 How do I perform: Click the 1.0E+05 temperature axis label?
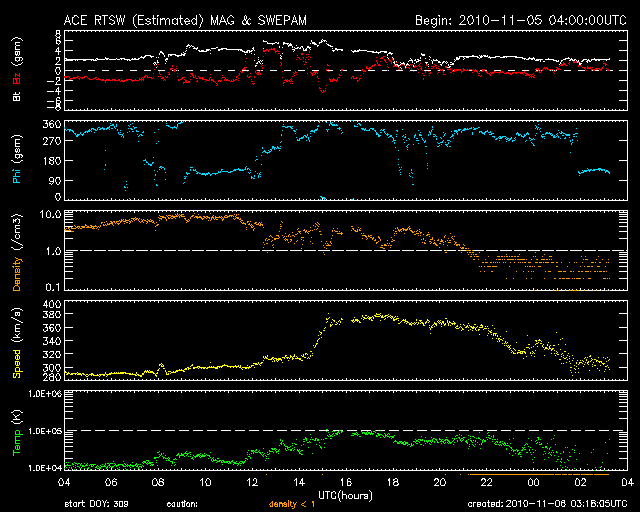click(44, 431)
